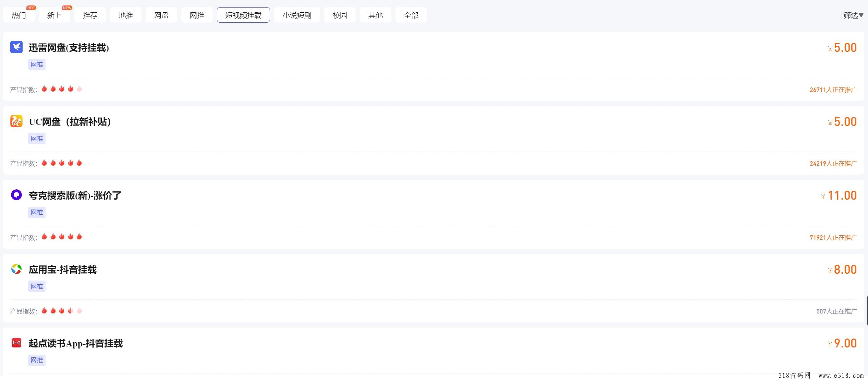Click the ¥11.00 price of 夸克搜索版
This screenshot has height=379, width=868.
pos(839,196)
